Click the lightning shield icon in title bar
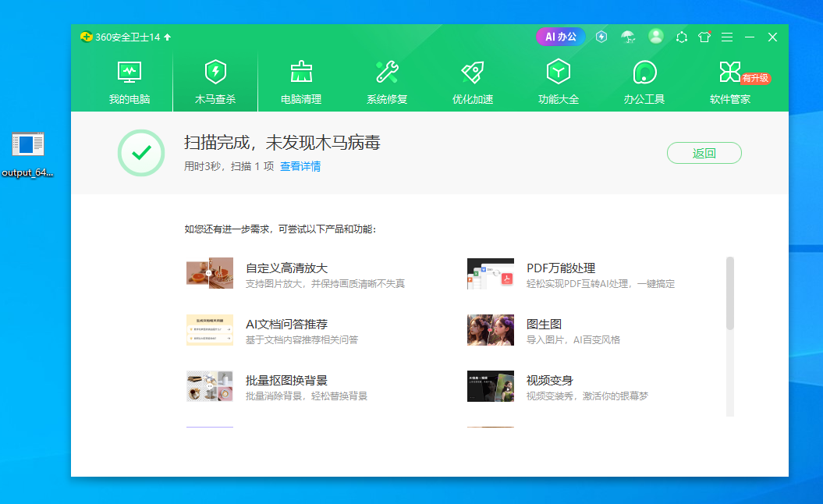The height and width of the screenshot is (504, 823). click(x=601, y=37)
